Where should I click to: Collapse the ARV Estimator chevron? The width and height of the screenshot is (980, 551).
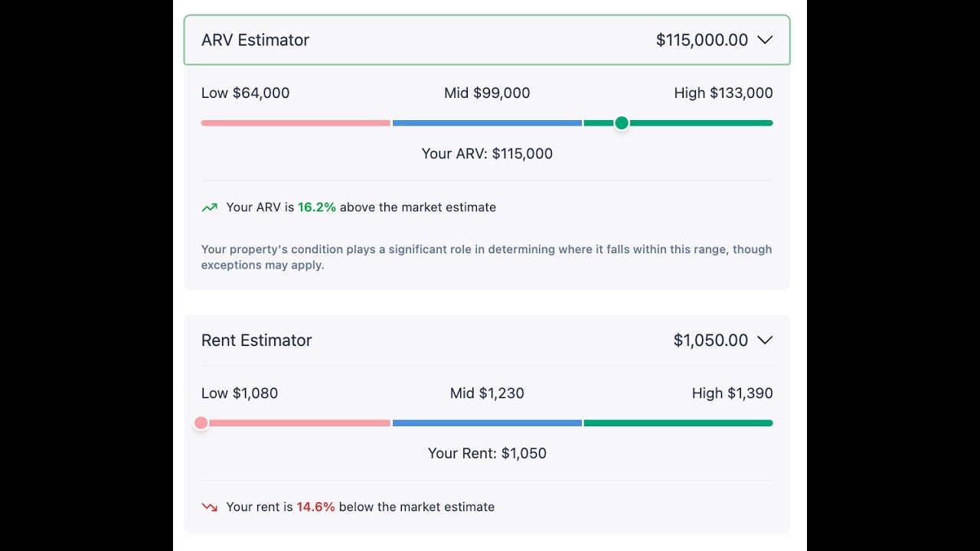(x=765, y=40)
